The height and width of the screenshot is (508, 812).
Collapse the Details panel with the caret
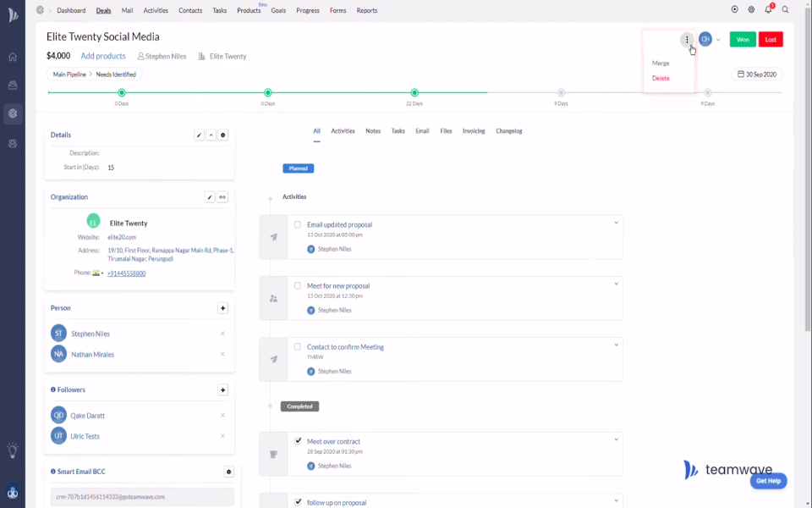click(x=211, y=135)
